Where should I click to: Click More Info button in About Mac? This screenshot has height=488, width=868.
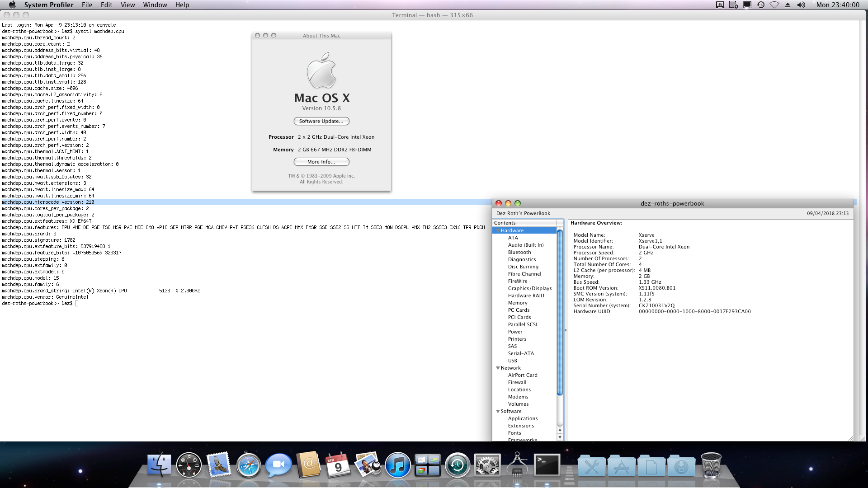[x=321, y=161]
